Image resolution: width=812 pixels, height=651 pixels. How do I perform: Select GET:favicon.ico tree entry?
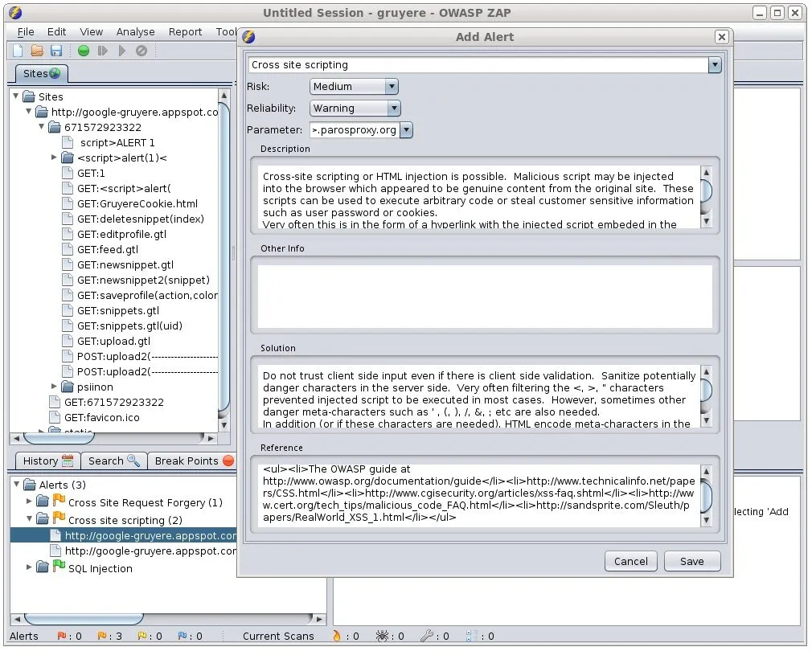pos(101,418)
